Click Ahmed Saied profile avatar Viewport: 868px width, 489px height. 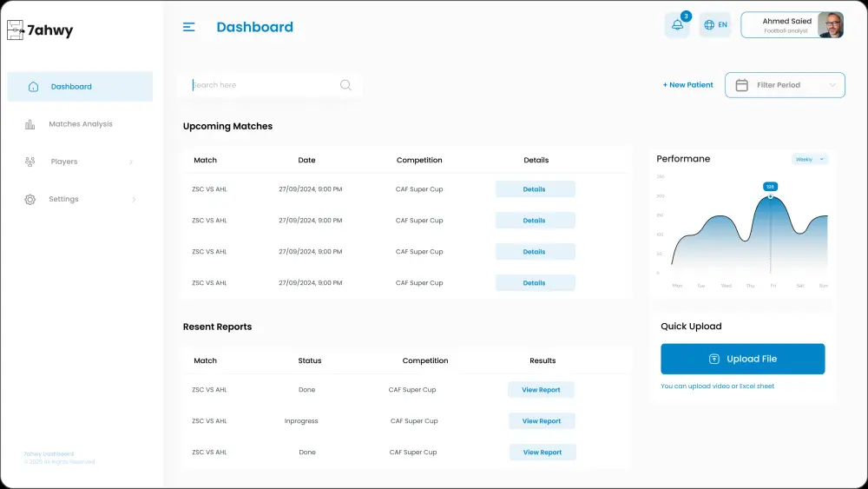coord(831,25)
